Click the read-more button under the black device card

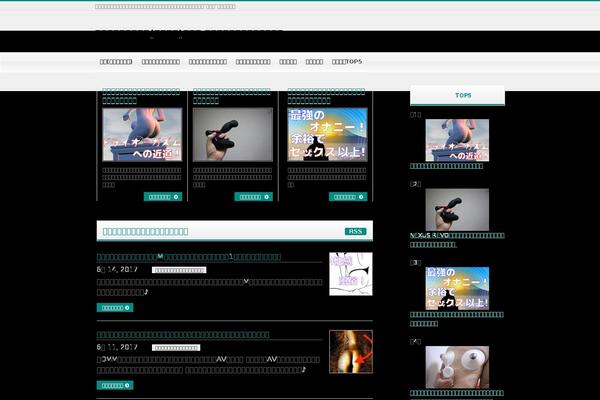[x=253, y=197]
